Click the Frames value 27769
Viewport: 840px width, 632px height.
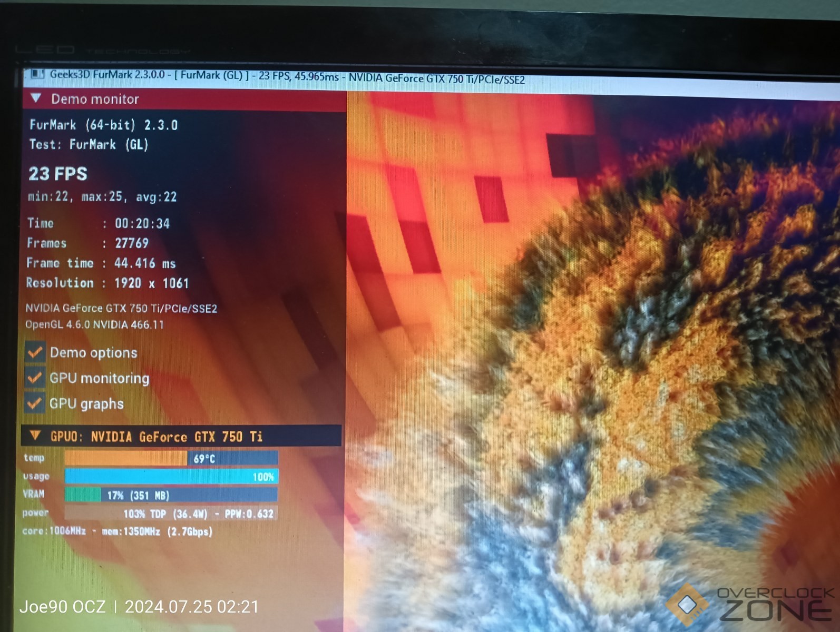pos(132,243)
